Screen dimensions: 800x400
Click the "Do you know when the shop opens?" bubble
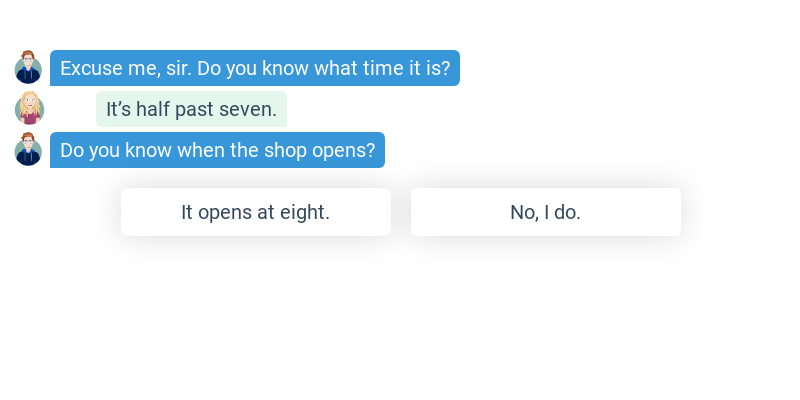click(217, 150)
